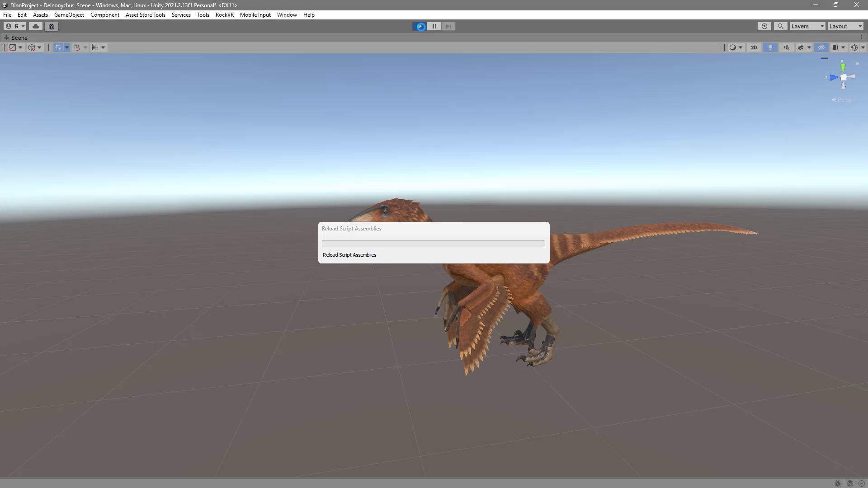Open the Undo History clock icon

click(x=764, y=26)
